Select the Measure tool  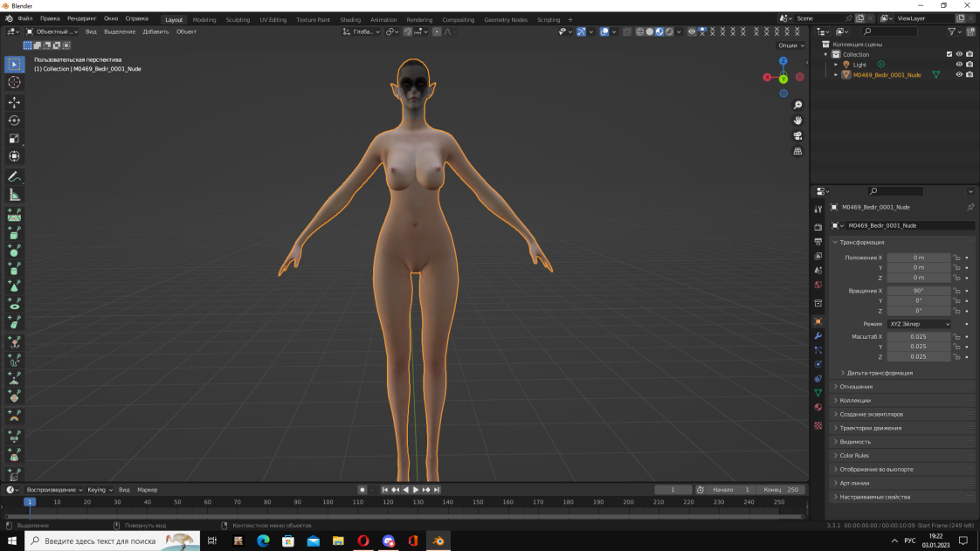[14, 195]
